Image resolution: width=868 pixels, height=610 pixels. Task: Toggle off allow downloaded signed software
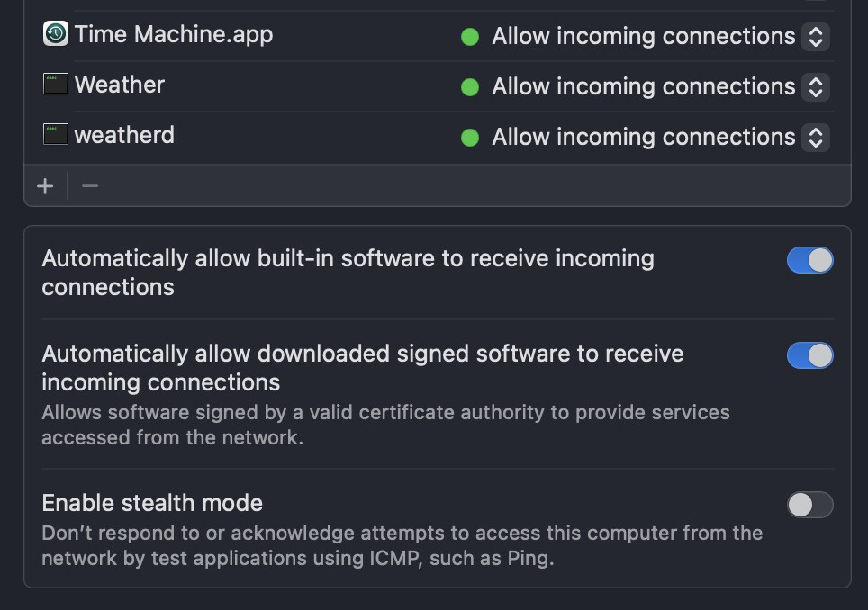[809, 355]
